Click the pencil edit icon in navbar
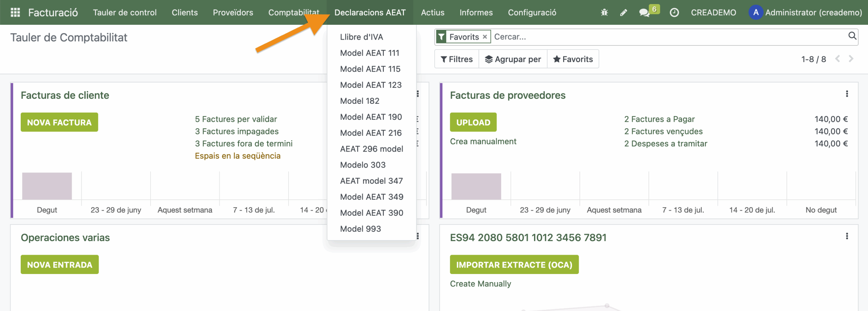This screenshot has height=311, width=868. [x=623, y=13]
